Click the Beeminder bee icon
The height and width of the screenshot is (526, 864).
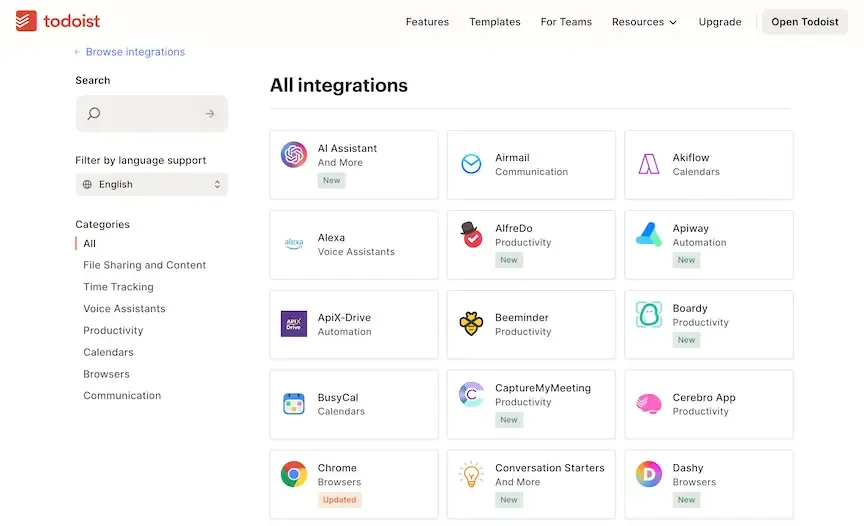point(471,324)
